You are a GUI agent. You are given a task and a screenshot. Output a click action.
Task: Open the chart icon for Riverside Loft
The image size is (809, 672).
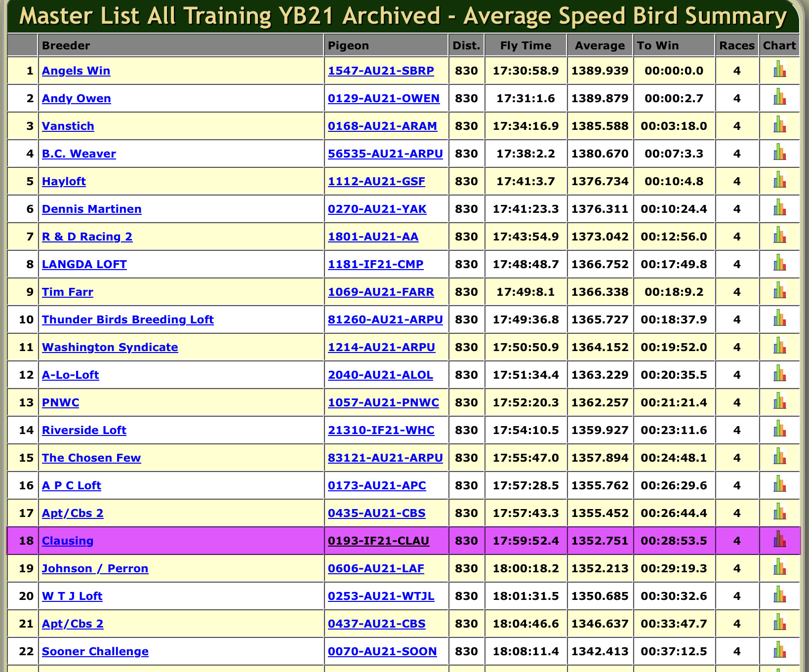(779, 430)
